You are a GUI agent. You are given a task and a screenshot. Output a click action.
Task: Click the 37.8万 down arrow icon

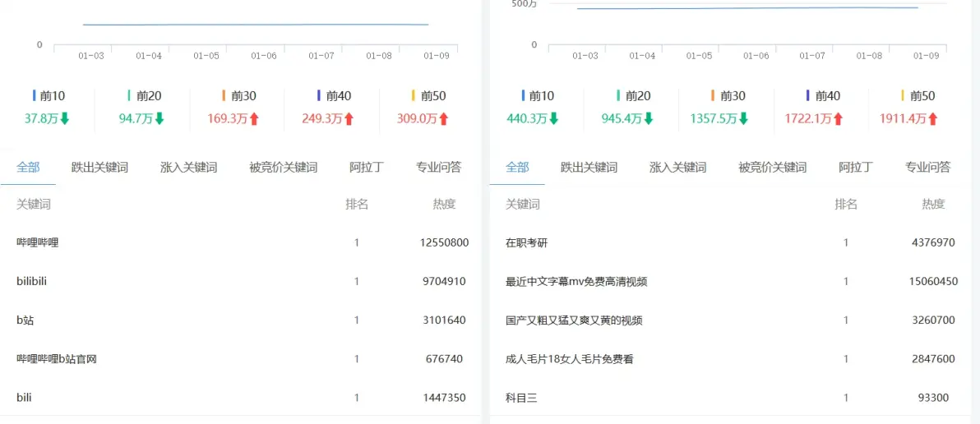coord(64,118)
